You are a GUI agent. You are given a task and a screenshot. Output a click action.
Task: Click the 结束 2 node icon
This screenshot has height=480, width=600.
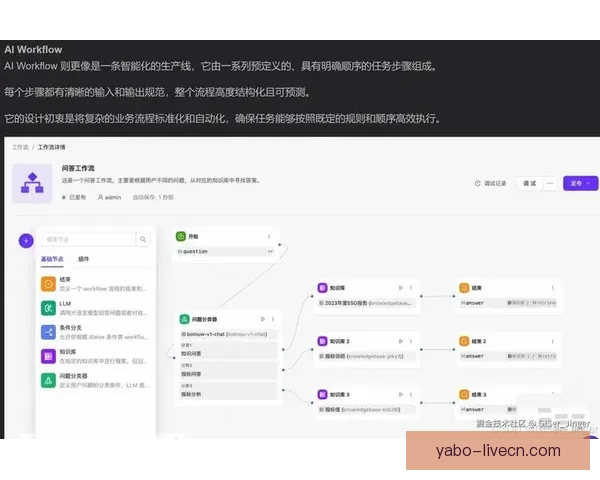[x=464, y=341]
